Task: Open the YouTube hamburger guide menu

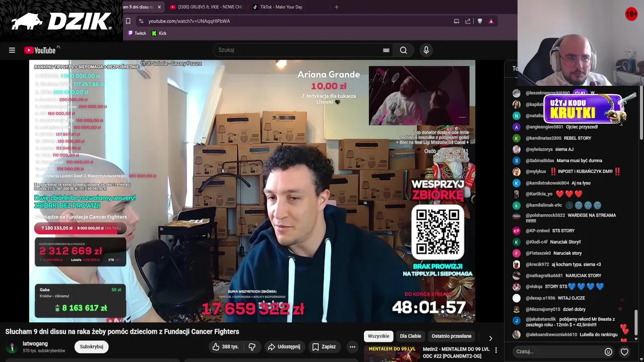Action: [x=12, y=50]
